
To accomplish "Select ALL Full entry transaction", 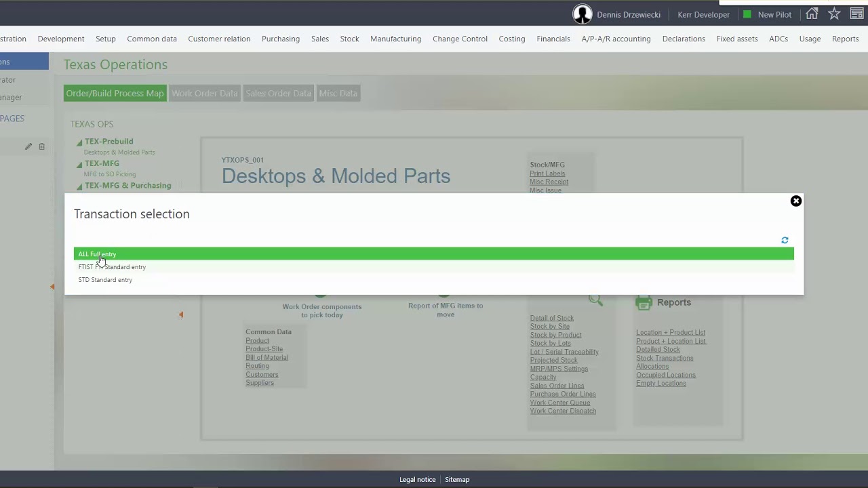I will pos(434,254).
